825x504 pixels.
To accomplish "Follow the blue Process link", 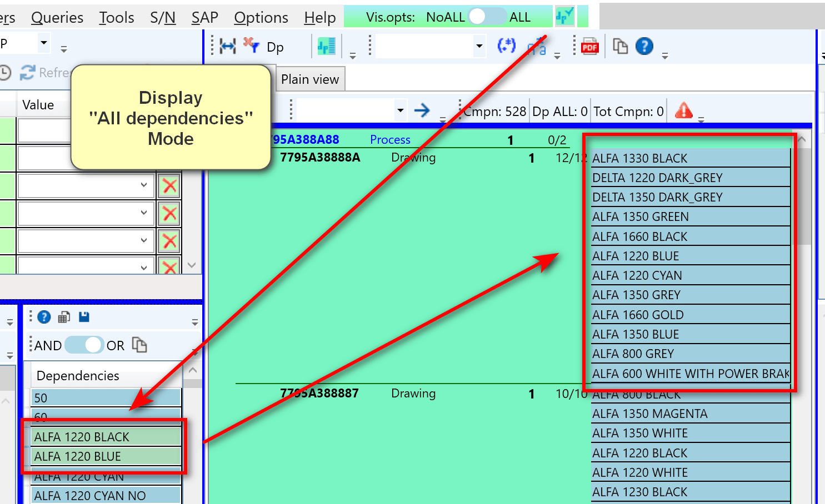I will 390,139.
